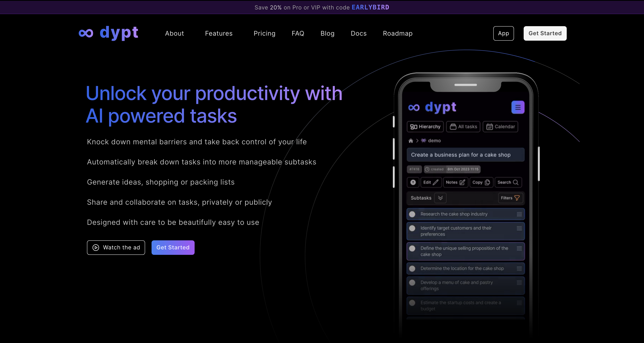Click the gradient Get Started hero button

click(x=173, y=248)
